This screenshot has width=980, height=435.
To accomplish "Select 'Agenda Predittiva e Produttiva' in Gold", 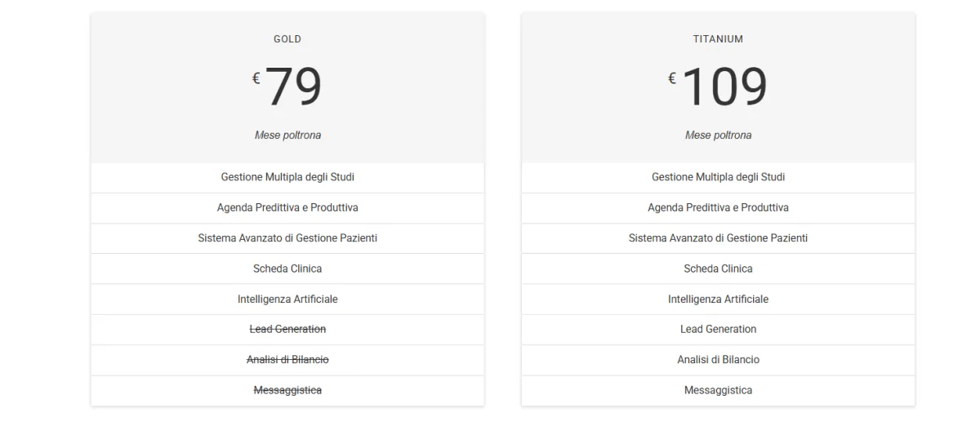I will (x=287, y=208).
